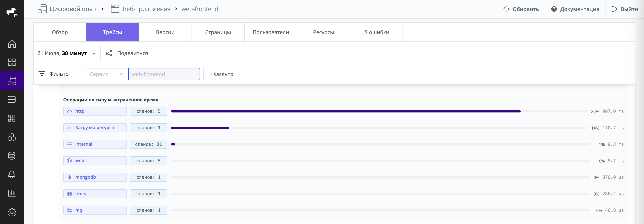Open the alerts bell sidebar icon
Screen dimensions: 644x224
[12, 174]
